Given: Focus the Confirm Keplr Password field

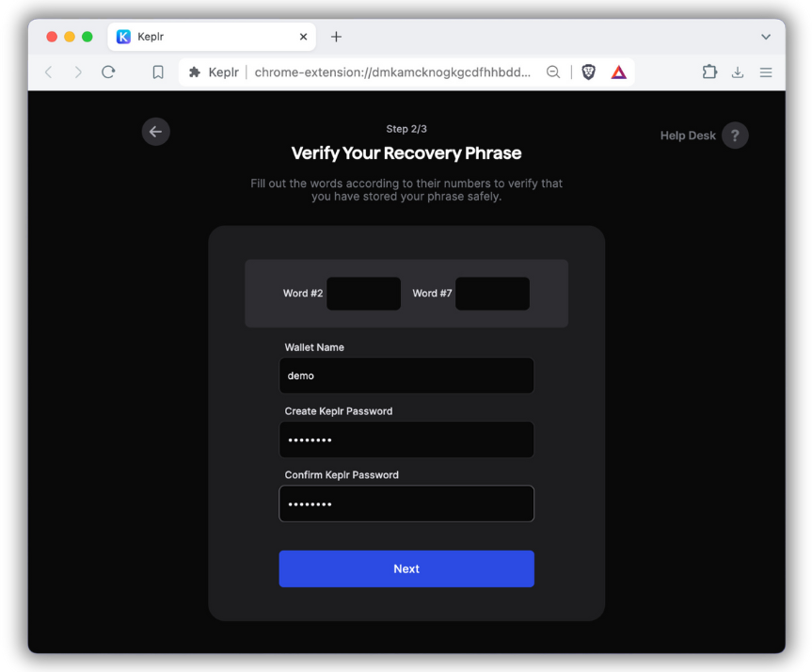Looking at the screenshot, I should (x=406, y=504).
